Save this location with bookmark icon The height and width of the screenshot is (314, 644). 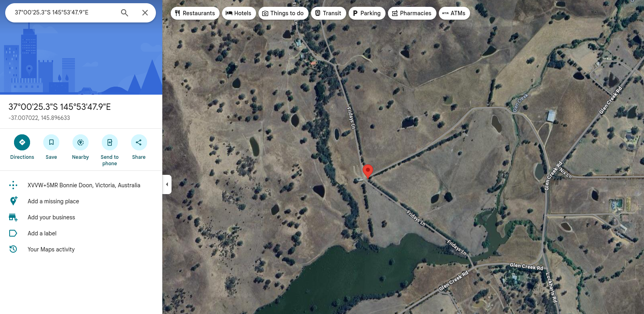[x=51, y=142]
